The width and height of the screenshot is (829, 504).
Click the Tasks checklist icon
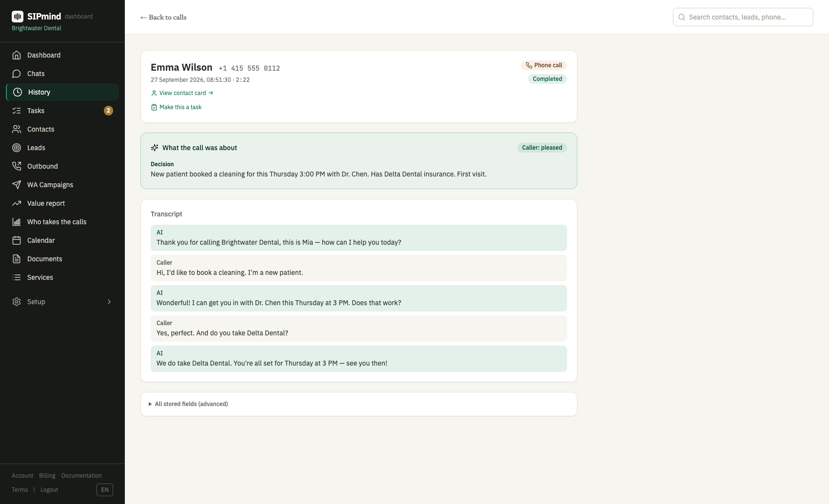(x=17, y=111)
